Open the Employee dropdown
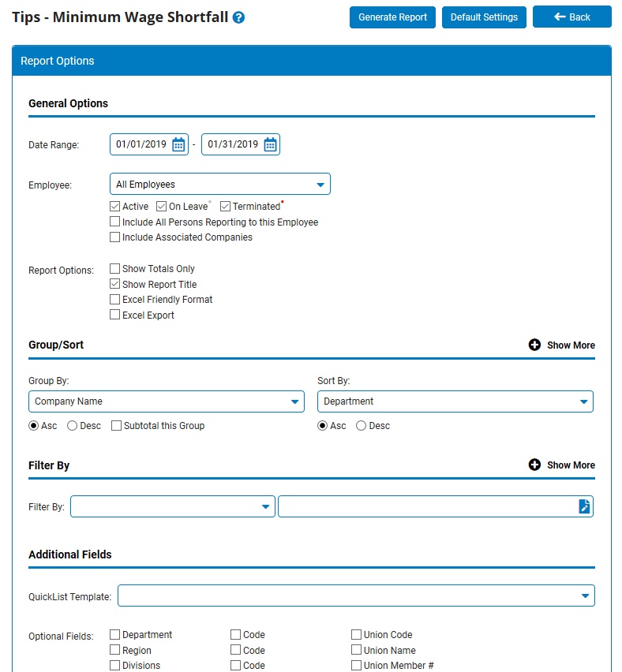Viewport: 622px width, 672px height. [x=220, y=185]
